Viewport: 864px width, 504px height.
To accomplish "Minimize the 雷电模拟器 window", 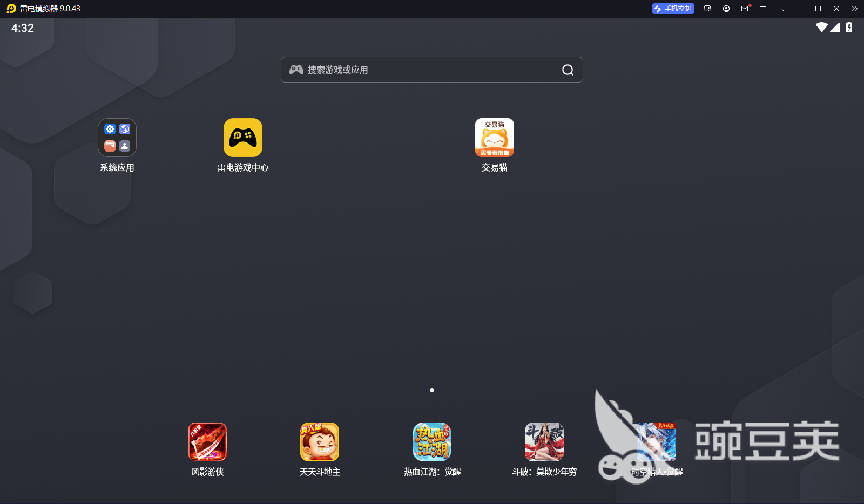I will [x=800, y=9].
